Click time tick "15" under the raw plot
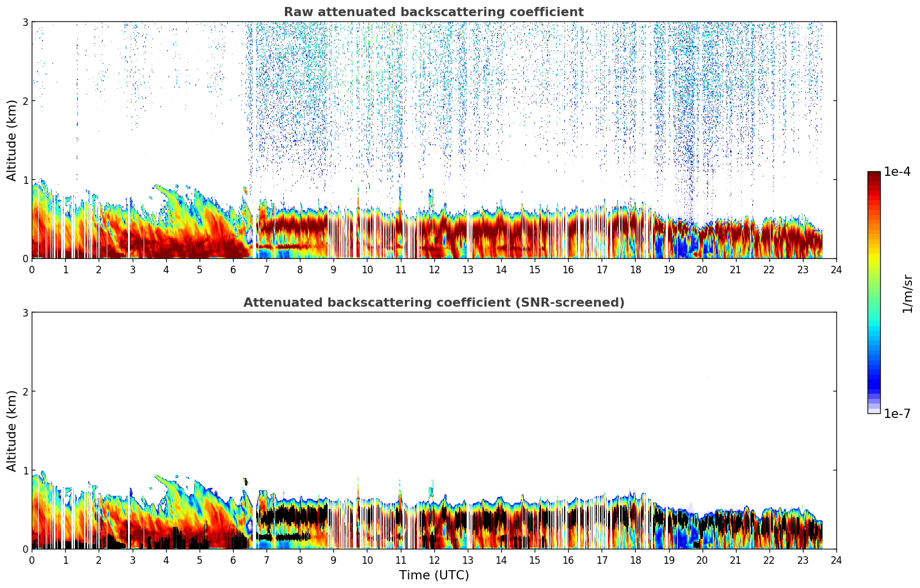The width and height of the screenshot is (920, 588). (535, 269)
